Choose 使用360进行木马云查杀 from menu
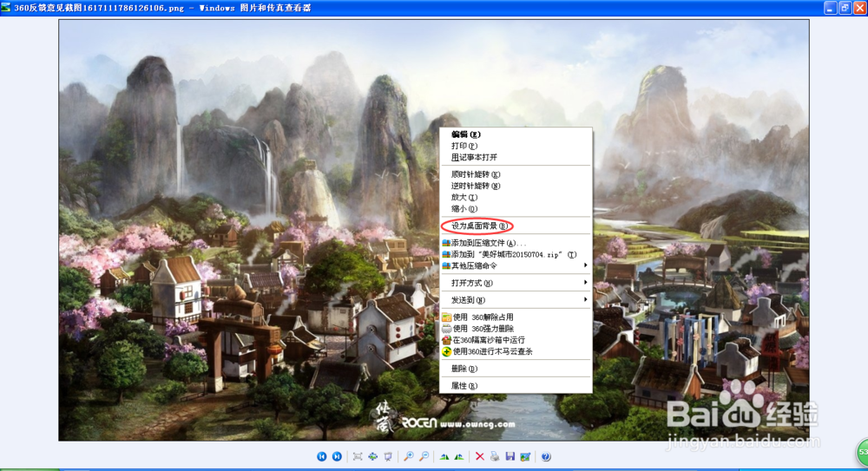 tap(516, 351)
